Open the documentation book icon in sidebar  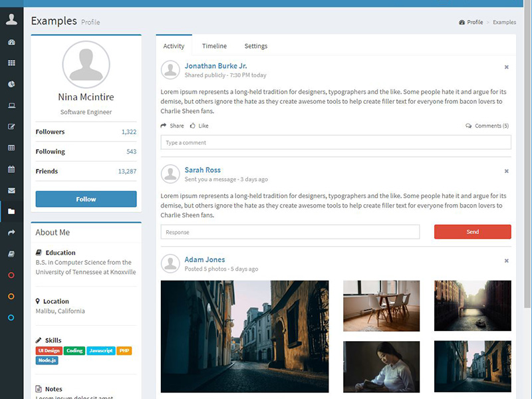[x=11, y=254]
